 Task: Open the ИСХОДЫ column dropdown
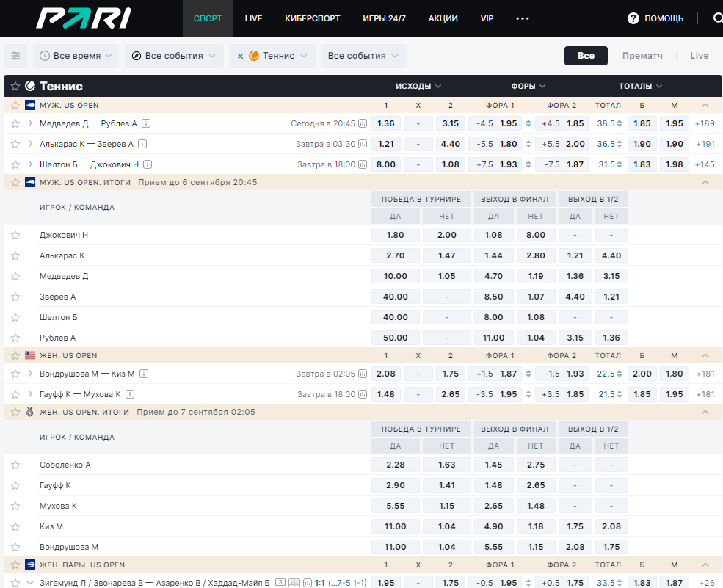(x=418, y=86)
